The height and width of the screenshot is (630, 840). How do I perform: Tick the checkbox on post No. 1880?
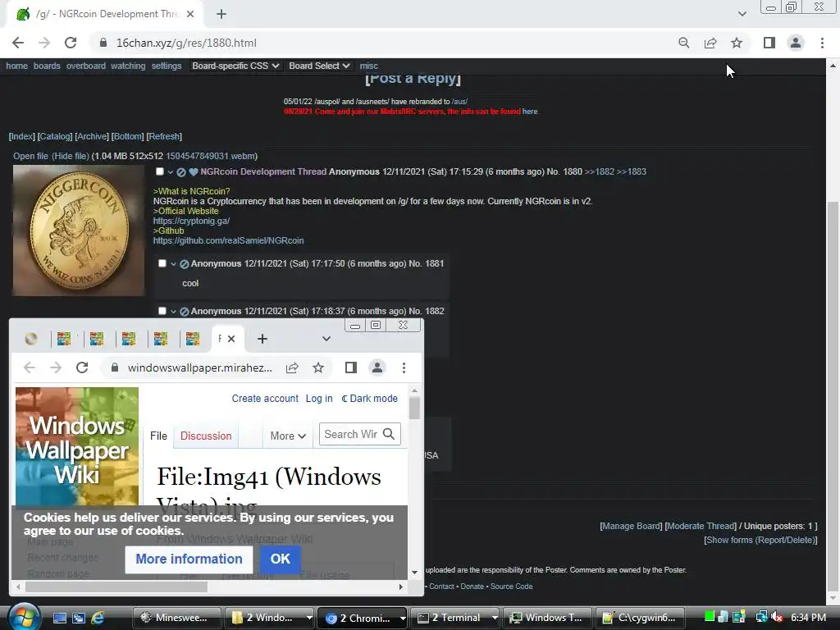[160, 171]
